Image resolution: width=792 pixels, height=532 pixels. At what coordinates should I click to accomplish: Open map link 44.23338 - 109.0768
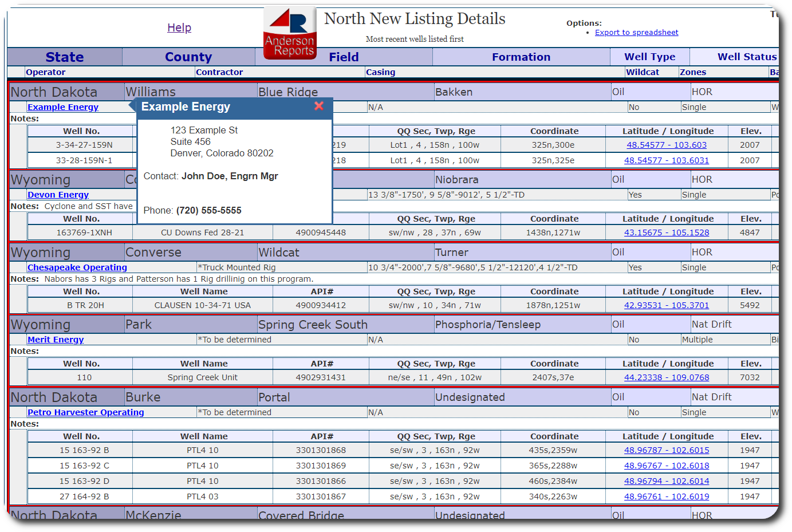click(x=666, y=377)
